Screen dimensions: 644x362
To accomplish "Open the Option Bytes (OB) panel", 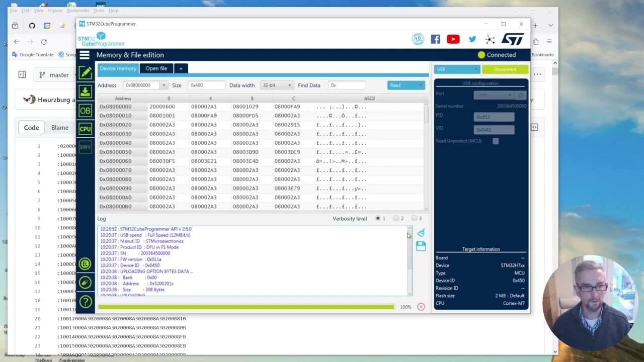I will (x=85, y=111).
